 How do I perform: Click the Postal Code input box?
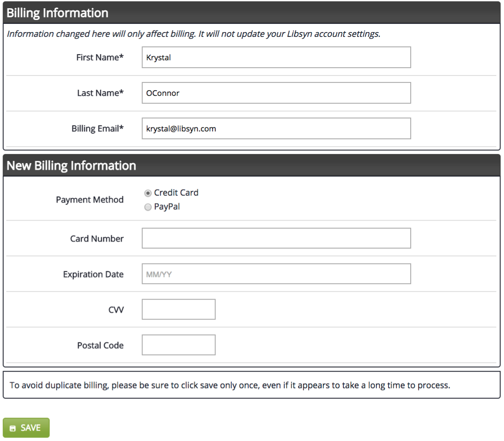(x=178, y=345)
